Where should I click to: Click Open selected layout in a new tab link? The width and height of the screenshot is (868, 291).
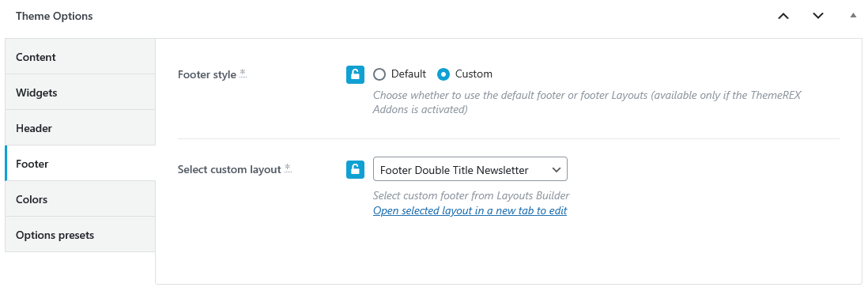(x=470, y=211)
